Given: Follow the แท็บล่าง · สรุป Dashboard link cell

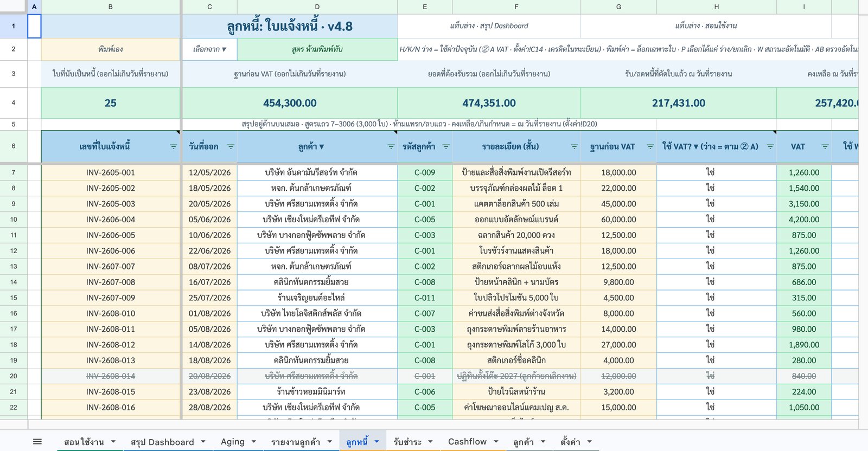Looking at the screenshot, I should (489, 26).
